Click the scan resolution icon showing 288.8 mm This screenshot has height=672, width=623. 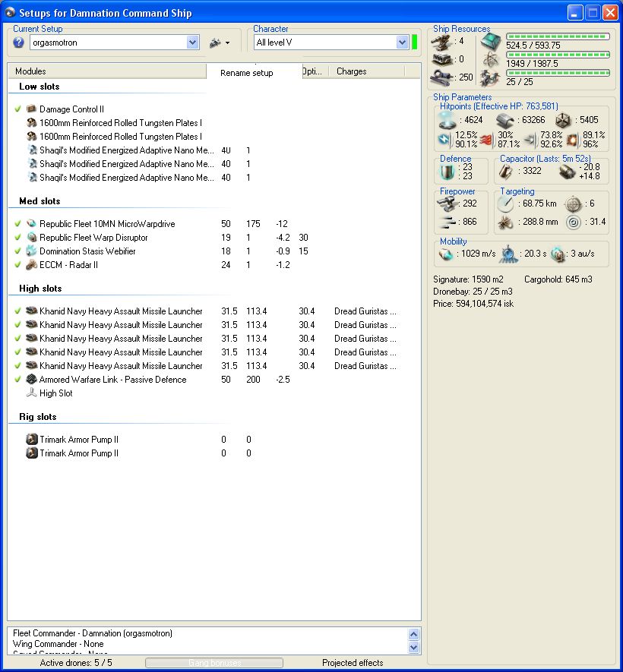505,222
